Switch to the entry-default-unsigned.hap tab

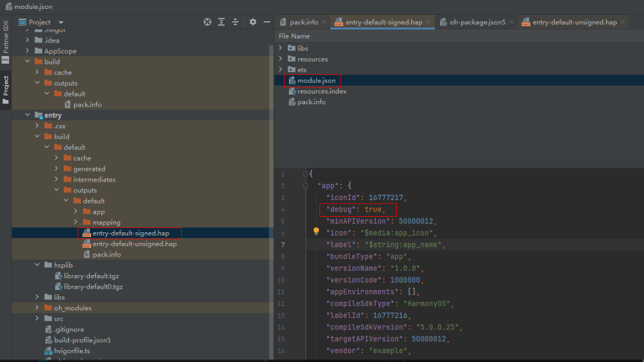(x=574, y=22)
